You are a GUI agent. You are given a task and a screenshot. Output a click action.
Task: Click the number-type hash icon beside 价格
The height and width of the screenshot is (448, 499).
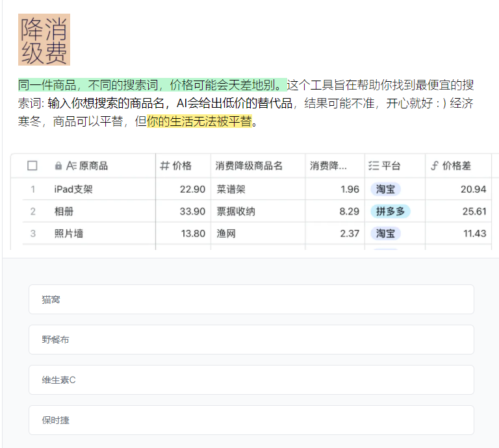[164, 166]
